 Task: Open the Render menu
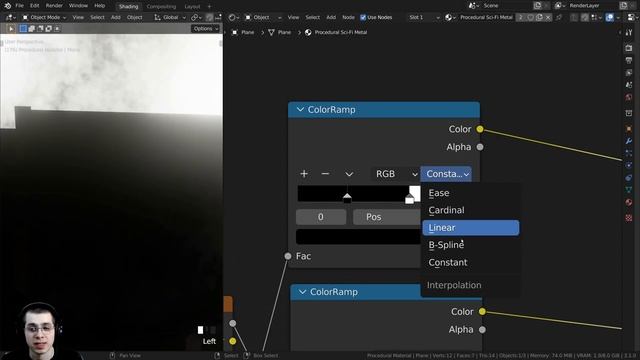click(x=54, y=6)
